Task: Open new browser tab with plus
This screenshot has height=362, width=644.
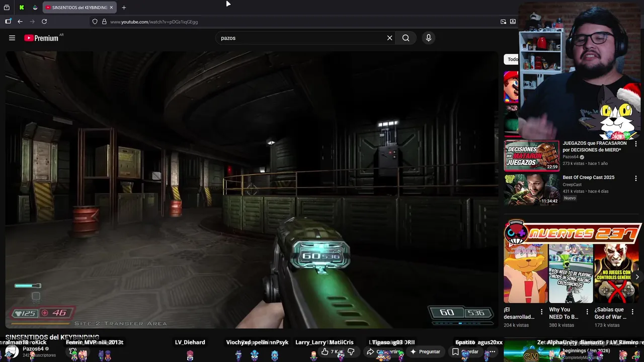Action: [x=124, y=8]
